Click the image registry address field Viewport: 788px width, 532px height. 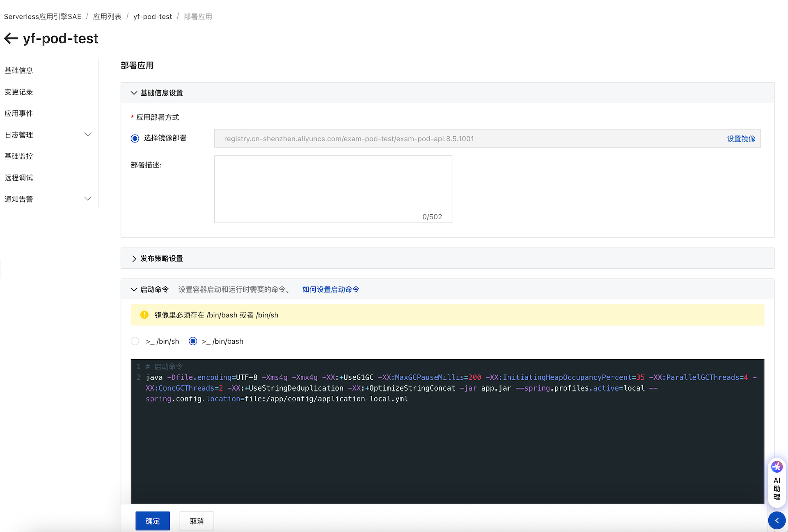(x=487, y=139)
